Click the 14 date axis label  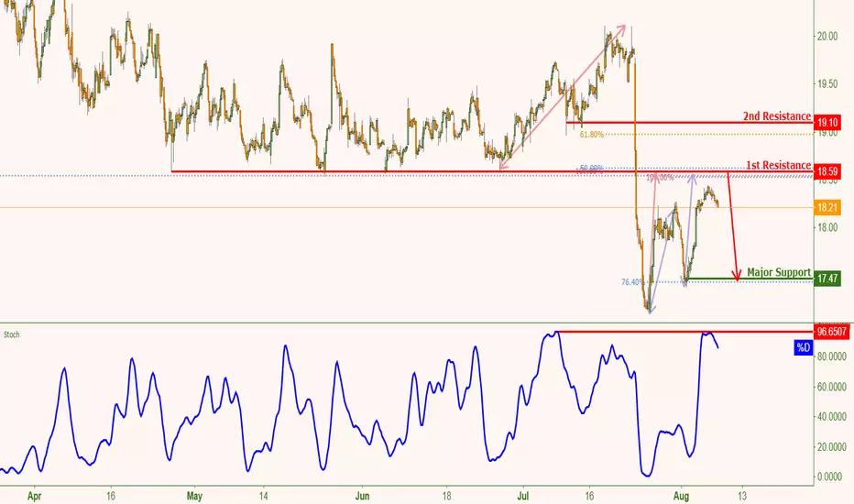(264, 496)
